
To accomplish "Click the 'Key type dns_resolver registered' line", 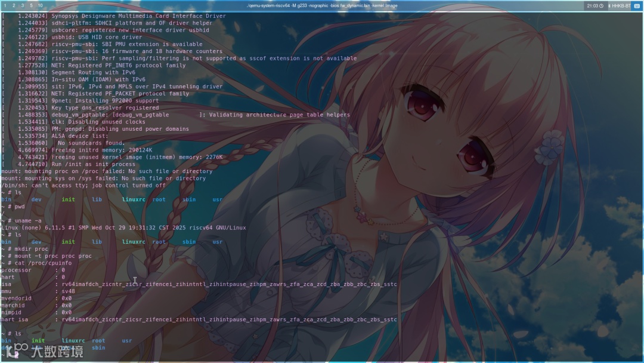I will [x=80, y=107].
